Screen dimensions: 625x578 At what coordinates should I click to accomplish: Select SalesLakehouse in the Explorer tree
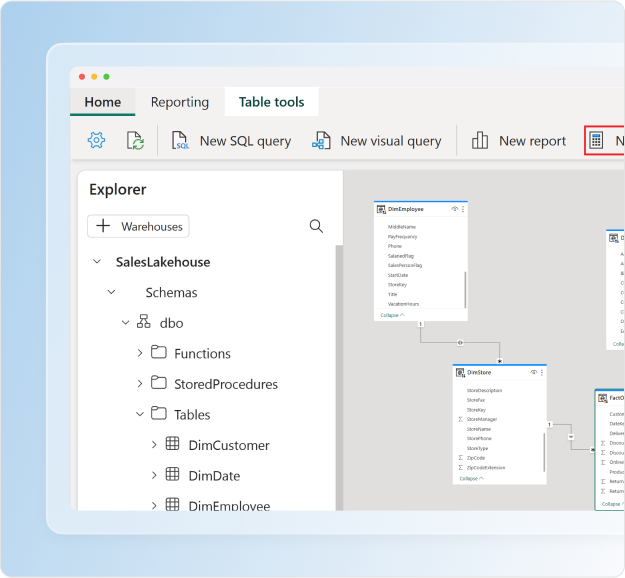click(163, 262)
